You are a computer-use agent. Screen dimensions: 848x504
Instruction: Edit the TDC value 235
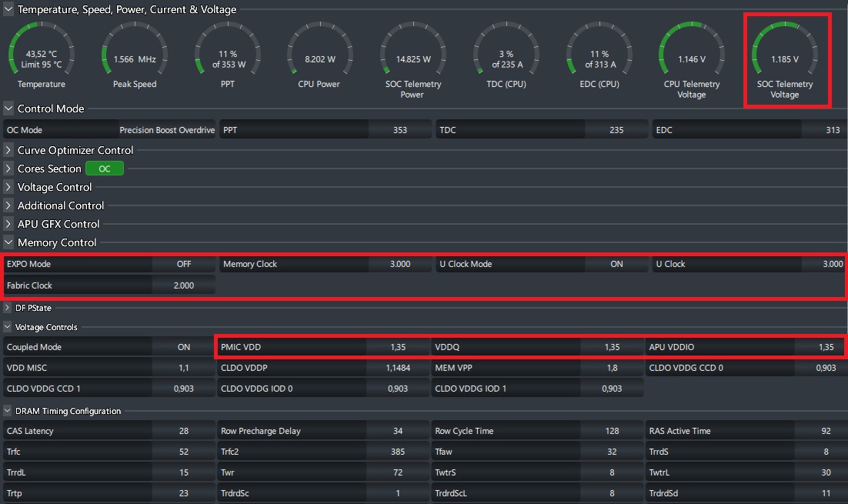point(616,130)
